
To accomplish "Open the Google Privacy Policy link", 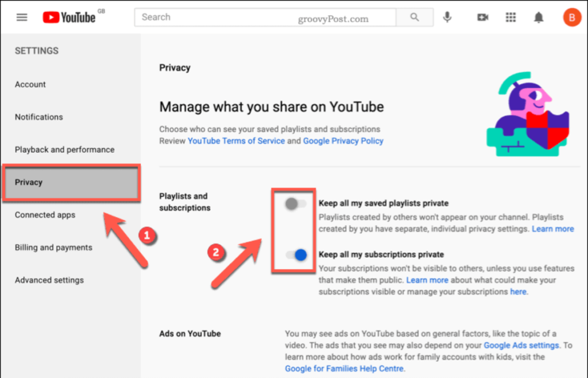I will tap(343, 141).
